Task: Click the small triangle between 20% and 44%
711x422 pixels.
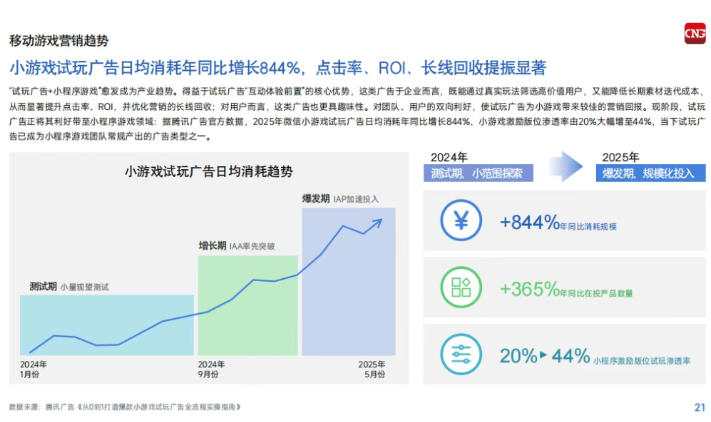Action: point(545,355)
